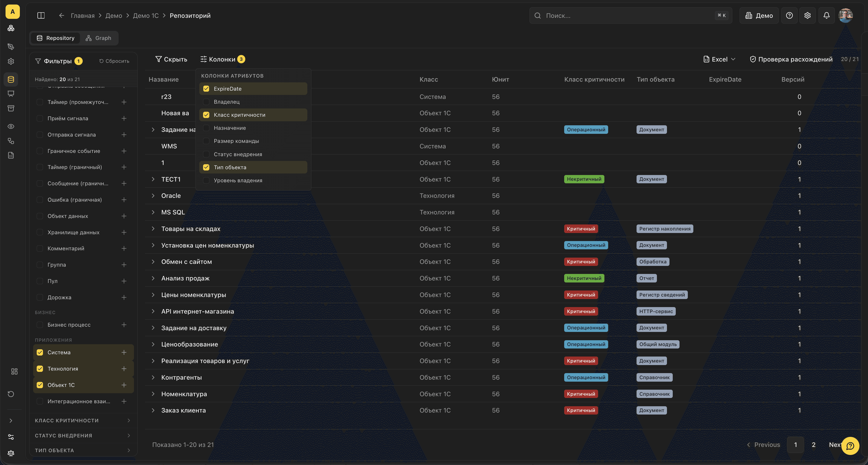Open the Excel export dropdown
This screenshot has width=868, height=465.
pos(719,59)
